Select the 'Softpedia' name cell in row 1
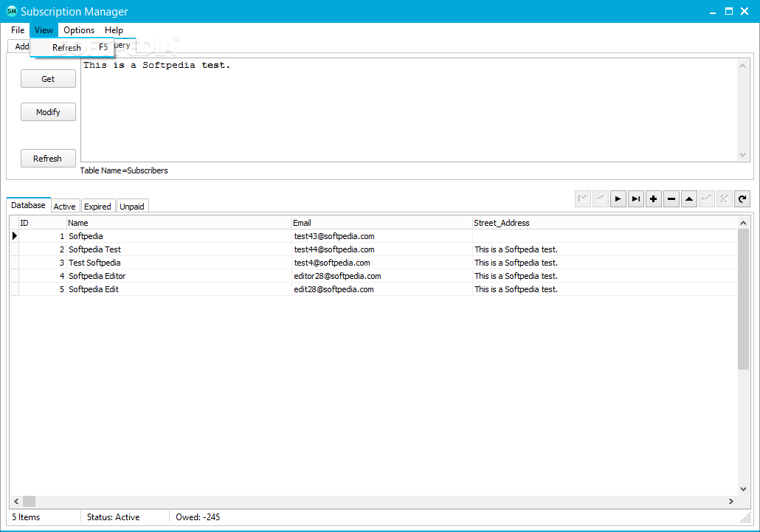The image size is (760, 532). 179,236
